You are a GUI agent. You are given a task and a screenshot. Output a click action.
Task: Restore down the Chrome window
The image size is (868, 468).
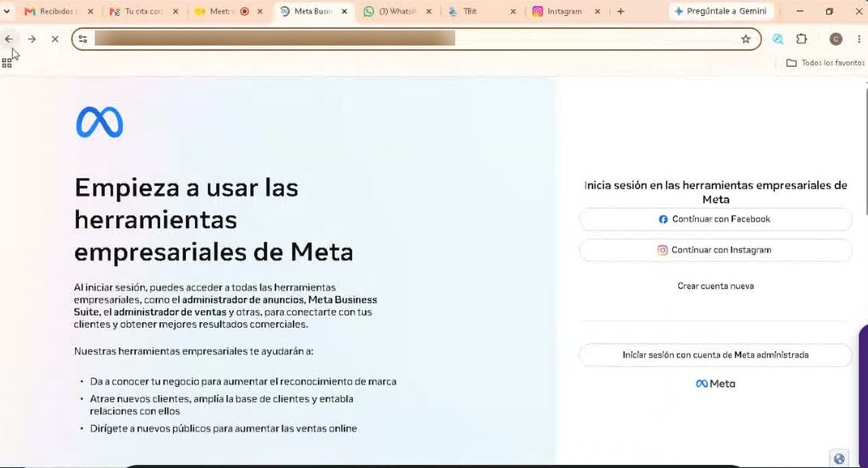coord(830,11)
